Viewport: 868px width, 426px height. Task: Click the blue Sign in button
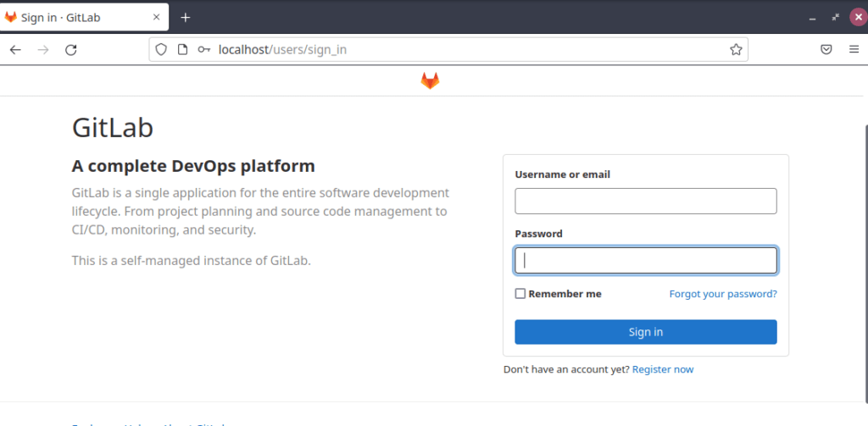tap(645, 332)
